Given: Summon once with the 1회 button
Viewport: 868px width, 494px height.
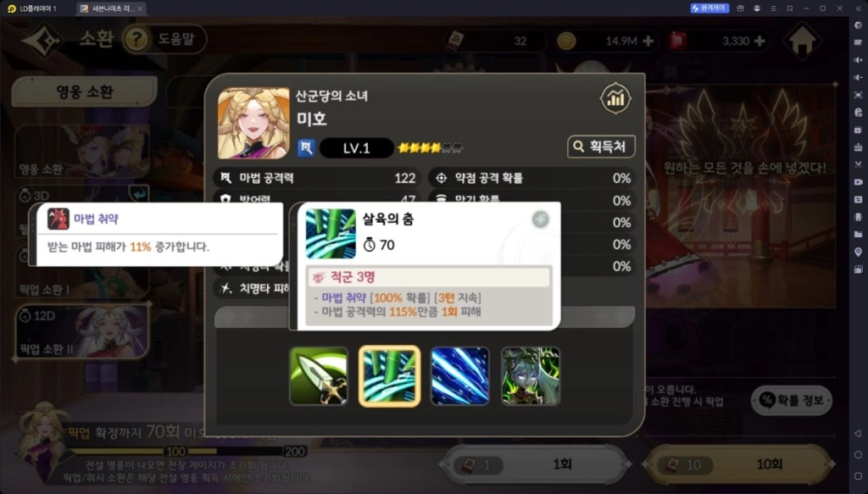Looking at the screenshot, I should point(536,464).
